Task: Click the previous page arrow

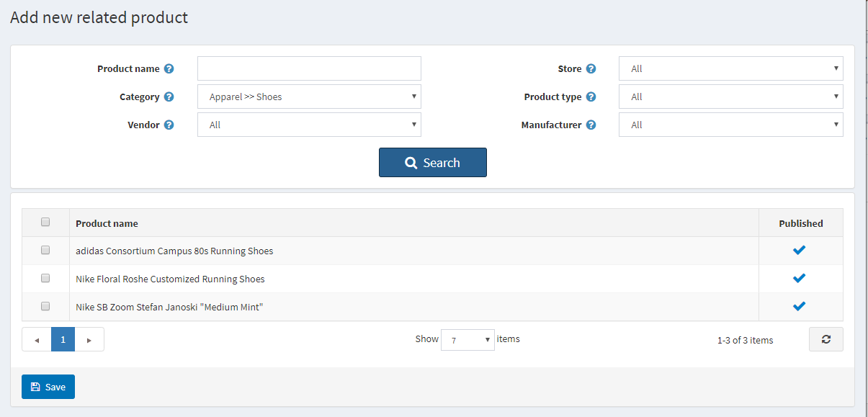Action: tap(36, 338)
